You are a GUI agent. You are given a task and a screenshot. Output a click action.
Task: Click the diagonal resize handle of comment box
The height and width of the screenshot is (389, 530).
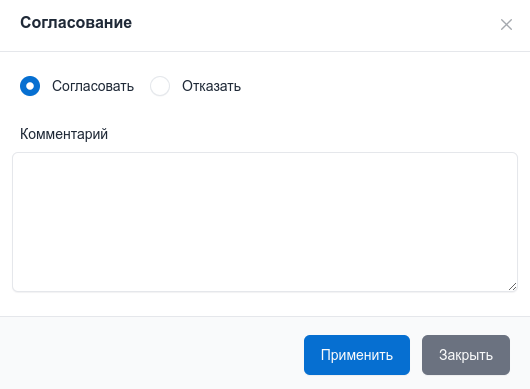512,287
